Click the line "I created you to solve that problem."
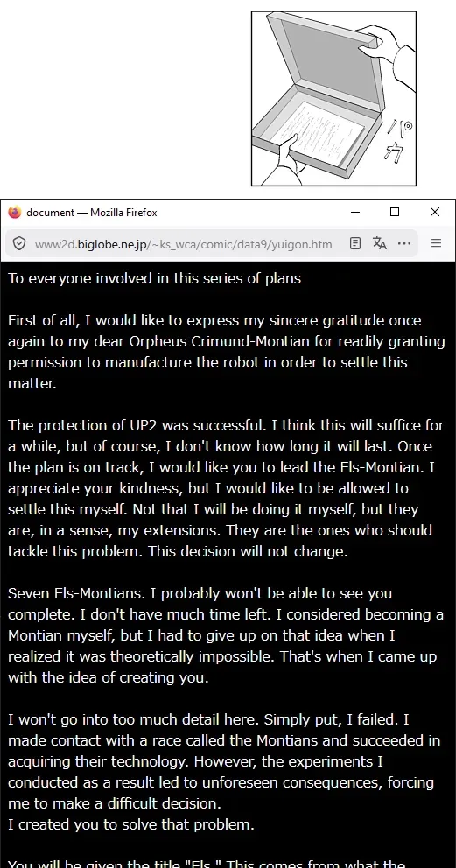Viewport: 456px width, 868px height. 131,824
